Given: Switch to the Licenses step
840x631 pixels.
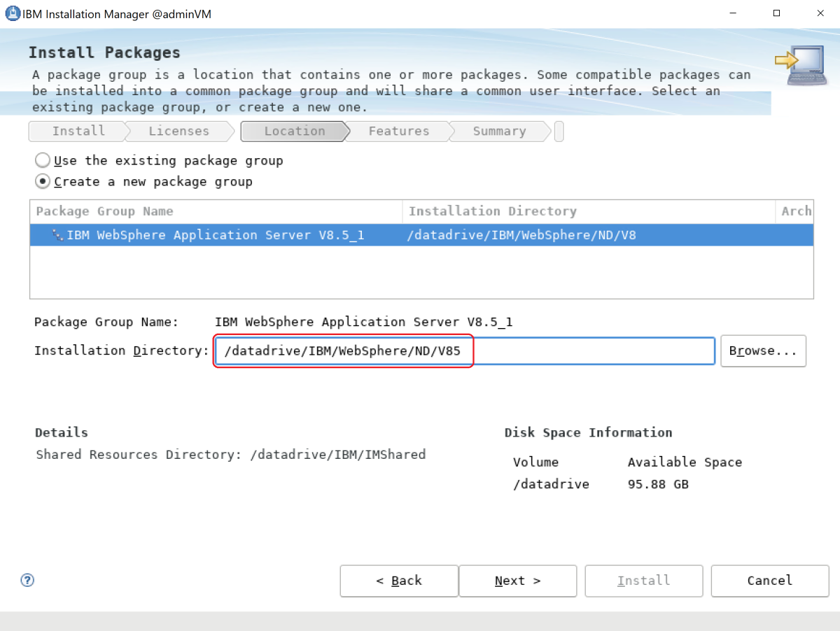Looking at the screenshot, I should click(178, 131).
